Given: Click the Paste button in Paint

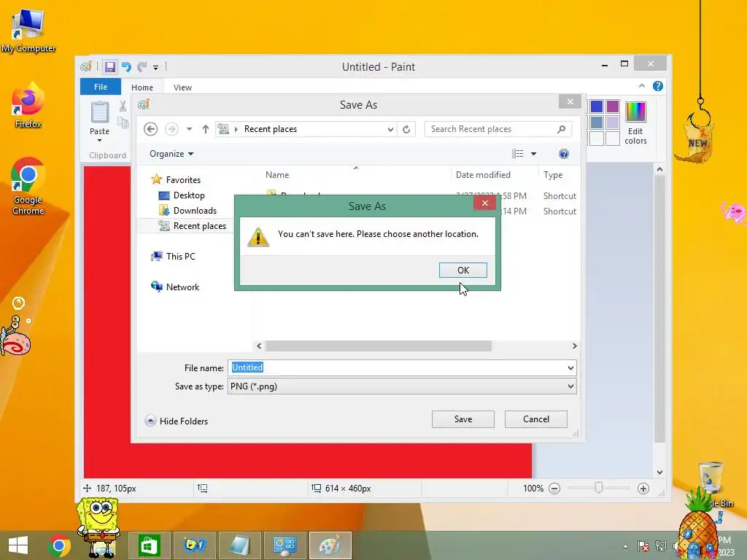Looking at the screenshot, I should [x=99, y=122].
